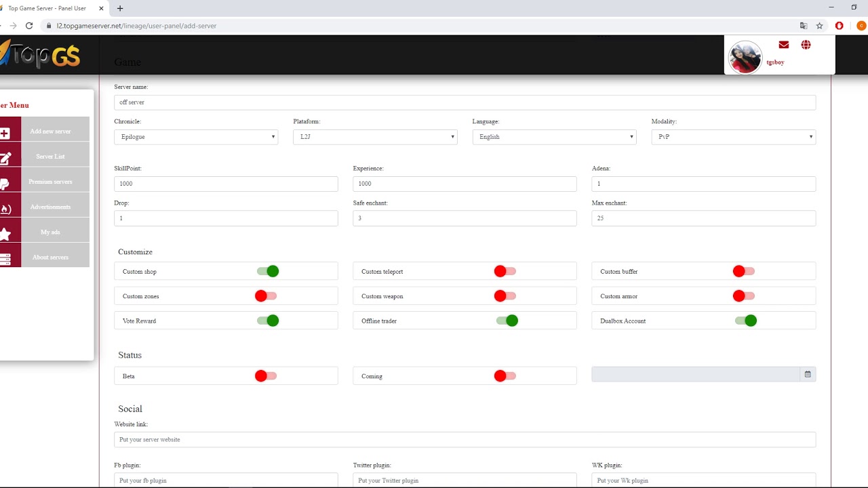Open the Modality dropdown showing PvP
The image size is (868, 488).
733,137
